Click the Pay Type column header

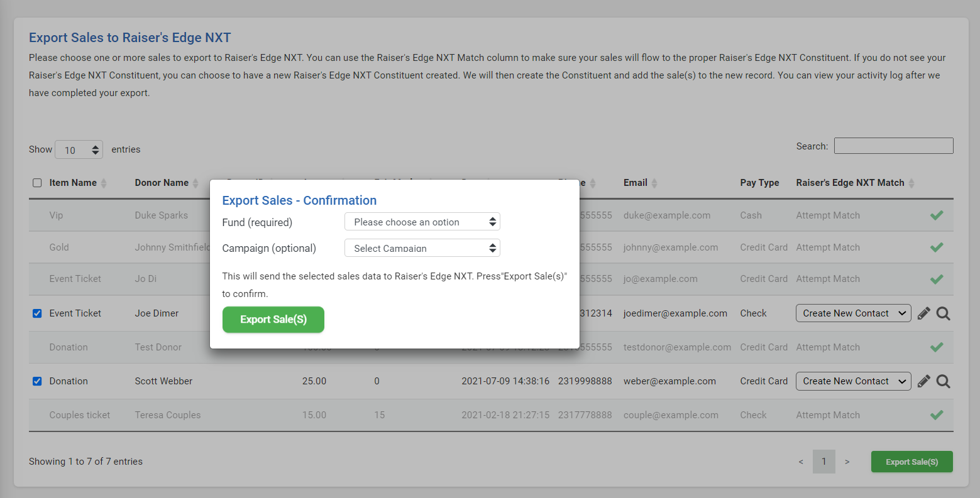(759, 183)
